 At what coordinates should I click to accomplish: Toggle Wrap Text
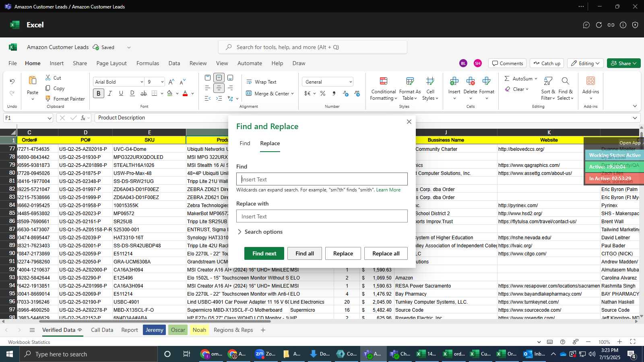[261, 82]
